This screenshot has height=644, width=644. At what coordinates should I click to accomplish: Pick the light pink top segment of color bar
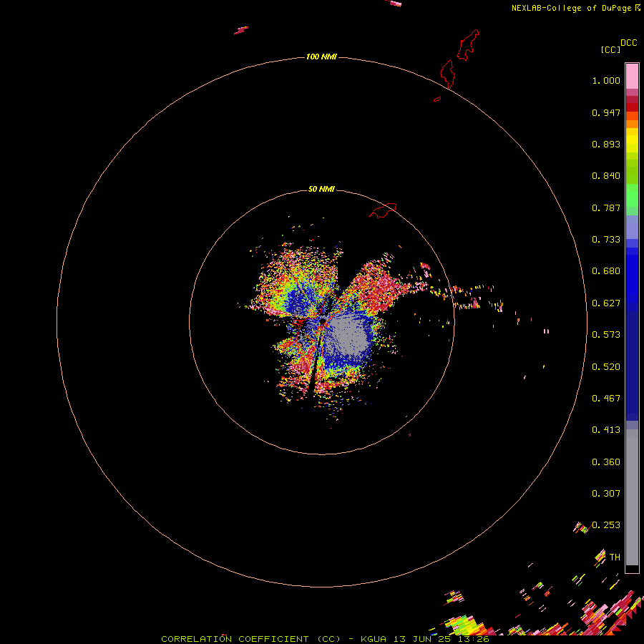[x=632, y=76]
